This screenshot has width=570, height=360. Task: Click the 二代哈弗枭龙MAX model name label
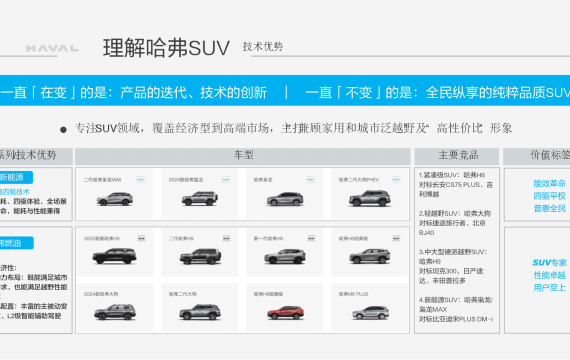coord(103,180)
